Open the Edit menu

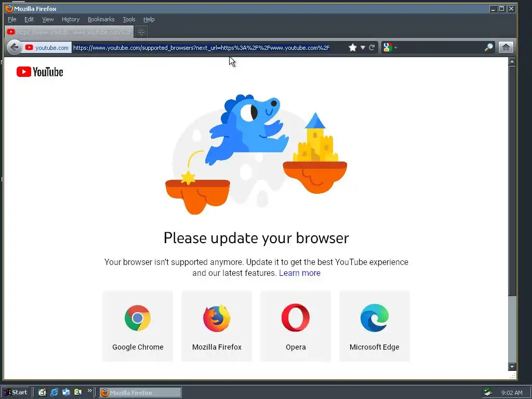[29, 19]
